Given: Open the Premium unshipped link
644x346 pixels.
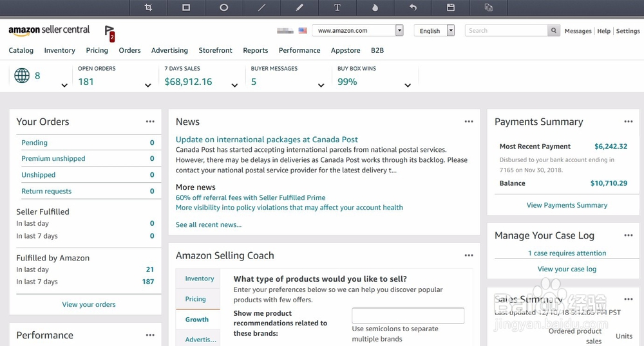Looking at the screenshot, I should point(53,158).
